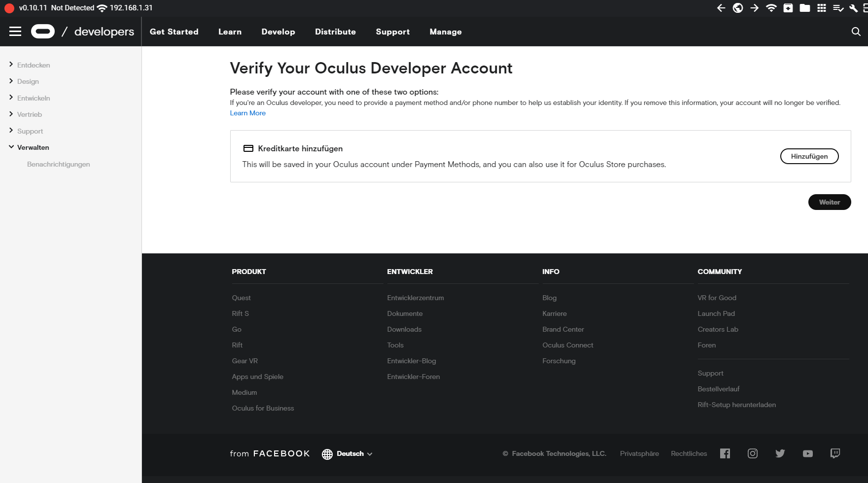The height and width of the screenshot is (483, 868).
Task: Open the Medium footer link
Action: [x=244, y=392]
